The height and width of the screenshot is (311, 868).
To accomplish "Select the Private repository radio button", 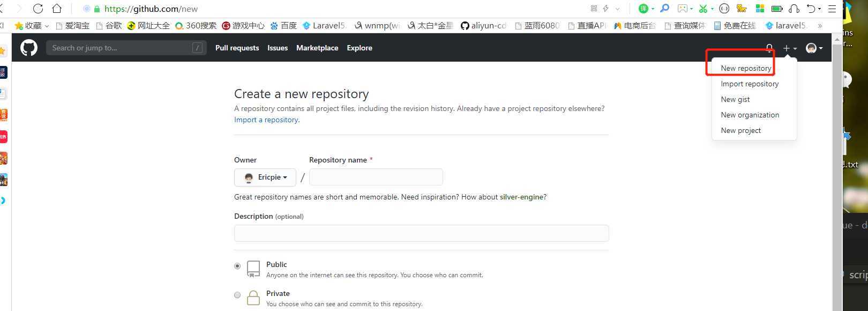I will (237, 295).
